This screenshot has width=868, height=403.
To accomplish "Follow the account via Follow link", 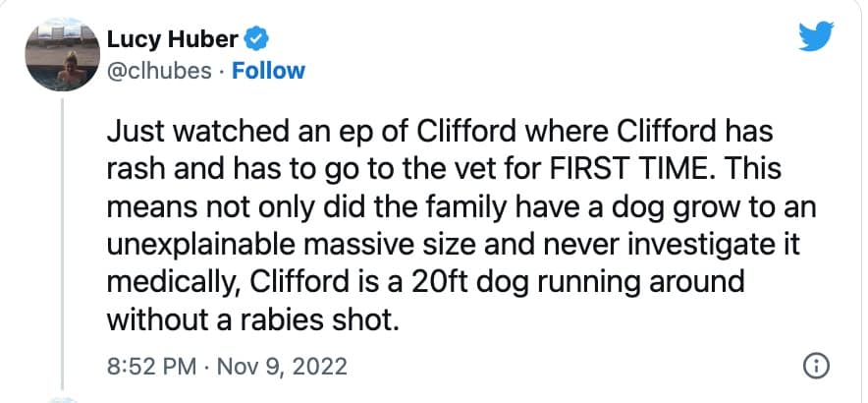I will click(x=268, y=71).
